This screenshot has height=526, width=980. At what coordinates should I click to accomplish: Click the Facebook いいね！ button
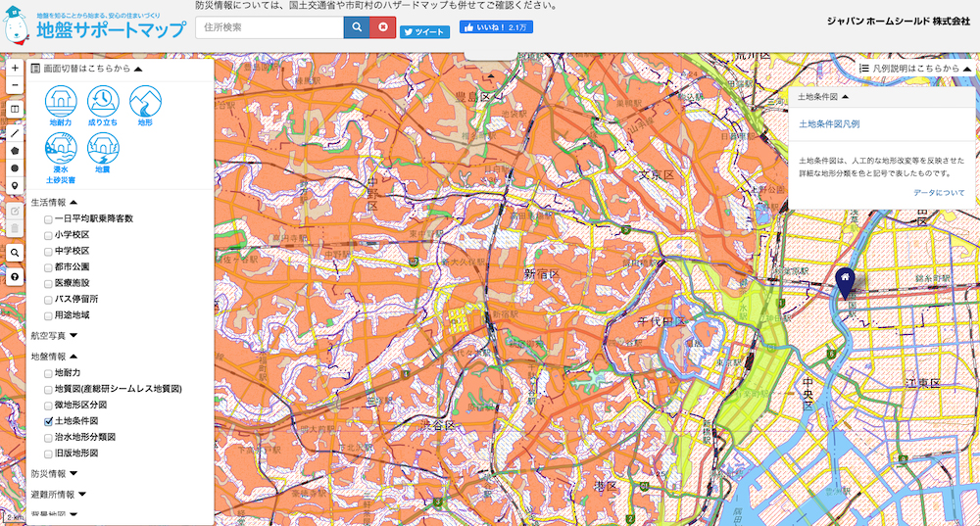pos(496,27)
